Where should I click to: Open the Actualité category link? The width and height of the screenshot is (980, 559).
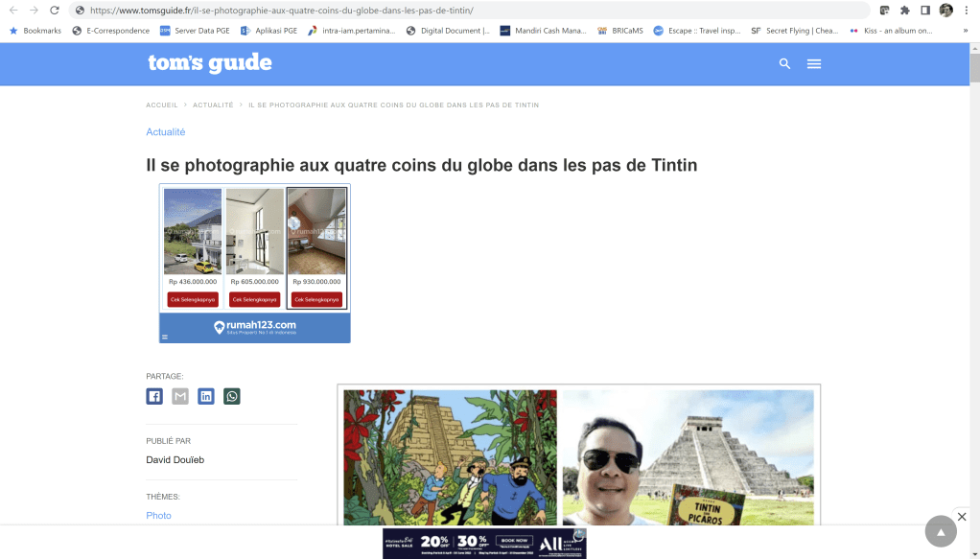[166, 132]
